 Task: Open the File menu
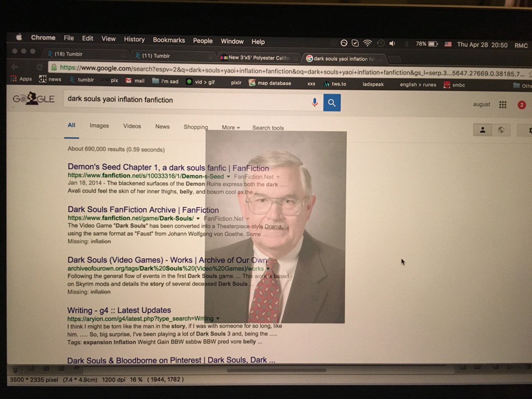[x=69, y=38]
